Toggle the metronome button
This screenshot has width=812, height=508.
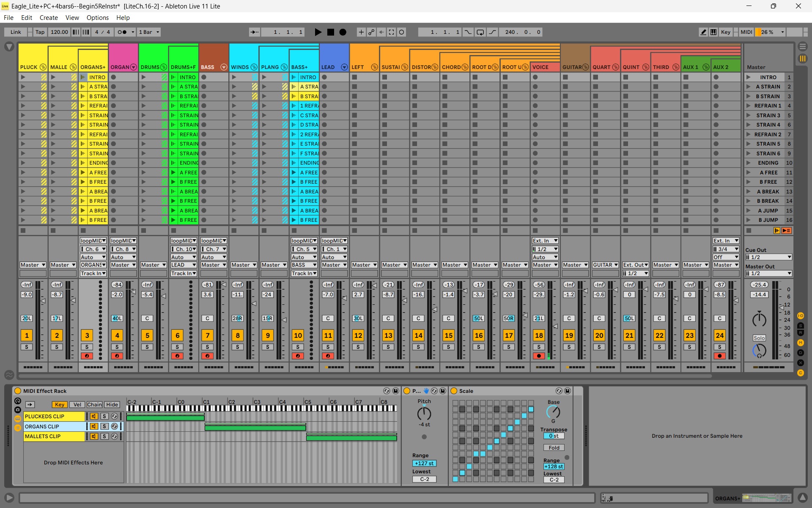pyautogui.click(x=123, y=32)
